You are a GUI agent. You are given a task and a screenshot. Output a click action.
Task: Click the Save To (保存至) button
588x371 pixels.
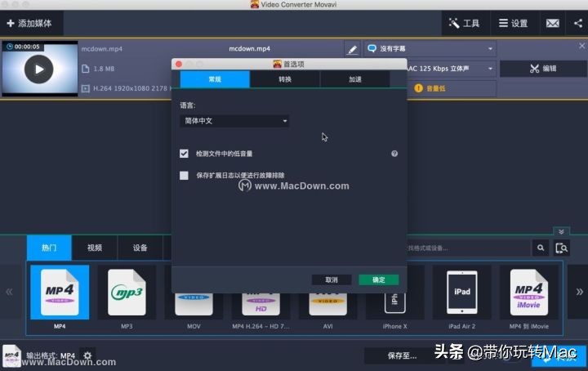pos(402,355)
